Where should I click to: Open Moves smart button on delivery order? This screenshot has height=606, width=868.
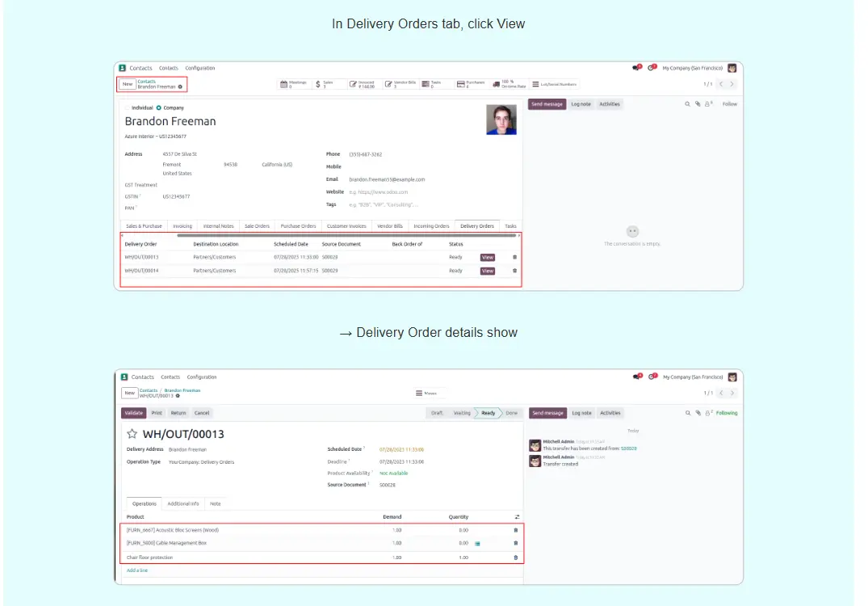tap(426, 393)
